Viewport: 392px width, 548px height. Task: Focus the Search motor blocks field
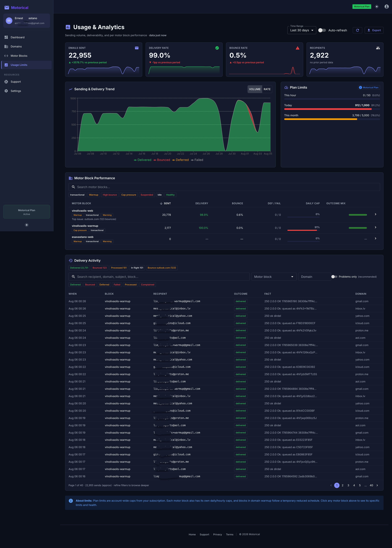point(224,187)
